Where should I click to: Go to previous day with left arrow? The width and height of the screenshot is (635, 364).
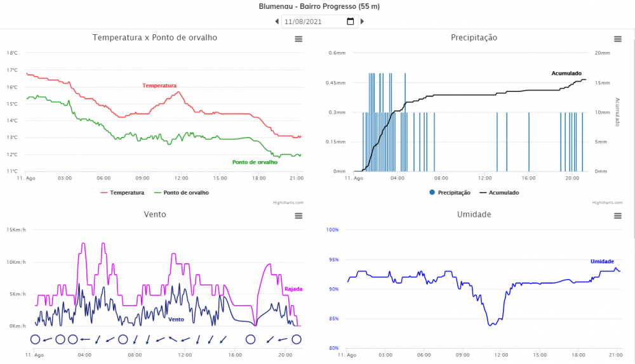point(277,22)
